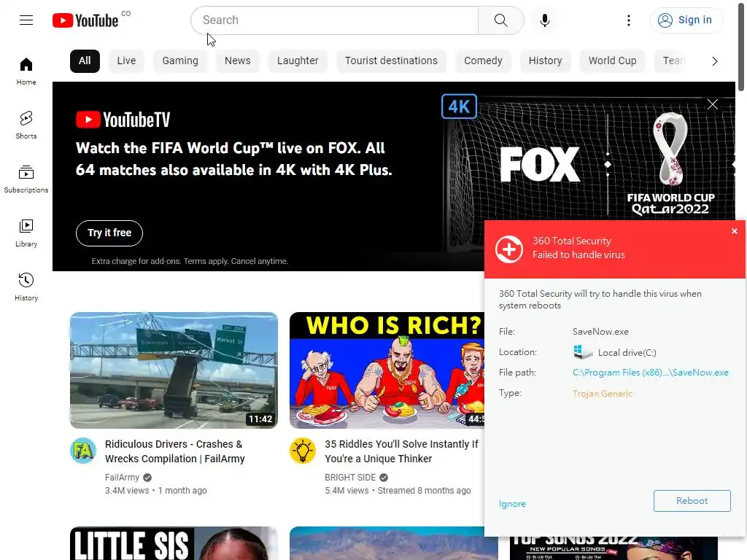Open Library in the sidebar
The image size is (747, 560).
click(26, 233)
